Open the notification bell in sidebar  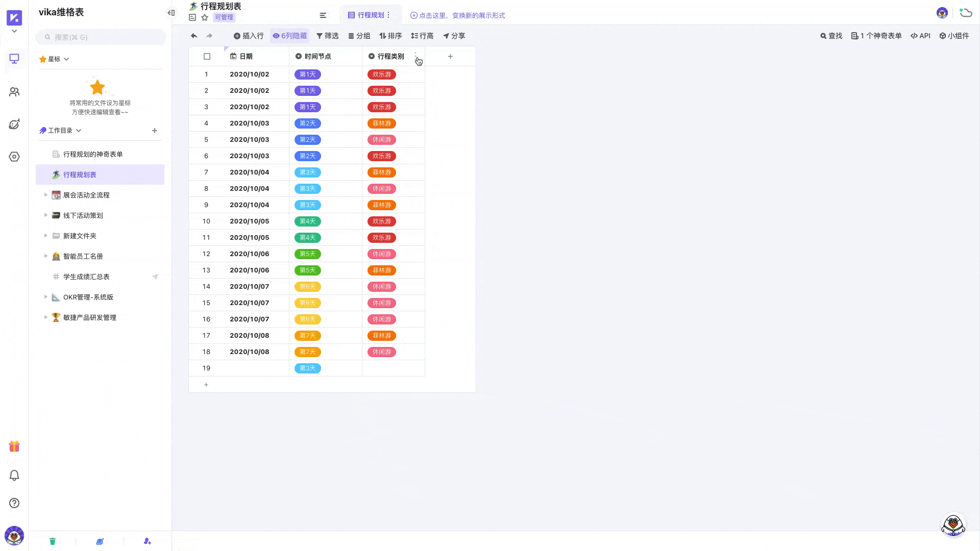[x=14, y=475]
